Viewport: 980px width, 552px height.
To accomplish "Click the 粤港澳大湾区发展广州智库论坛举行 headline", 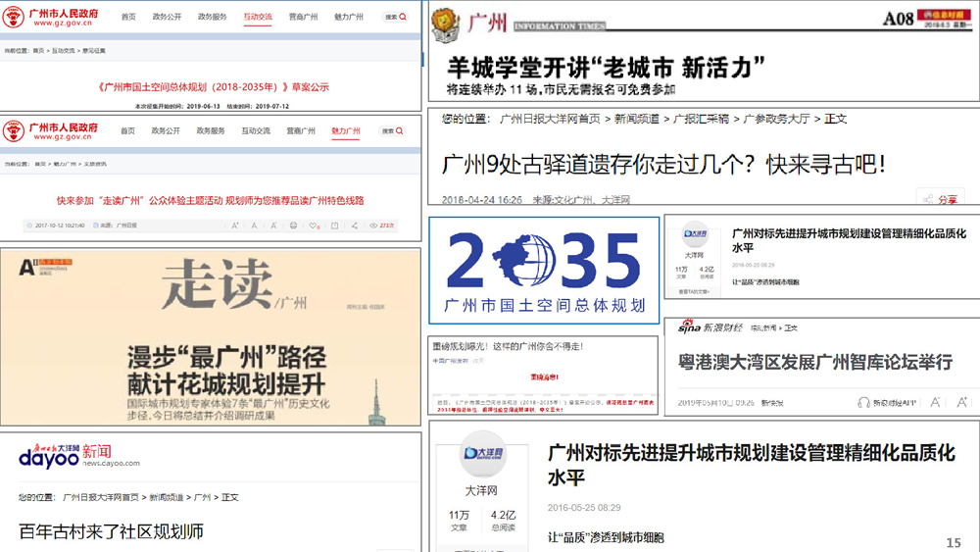I will [815, 362].
